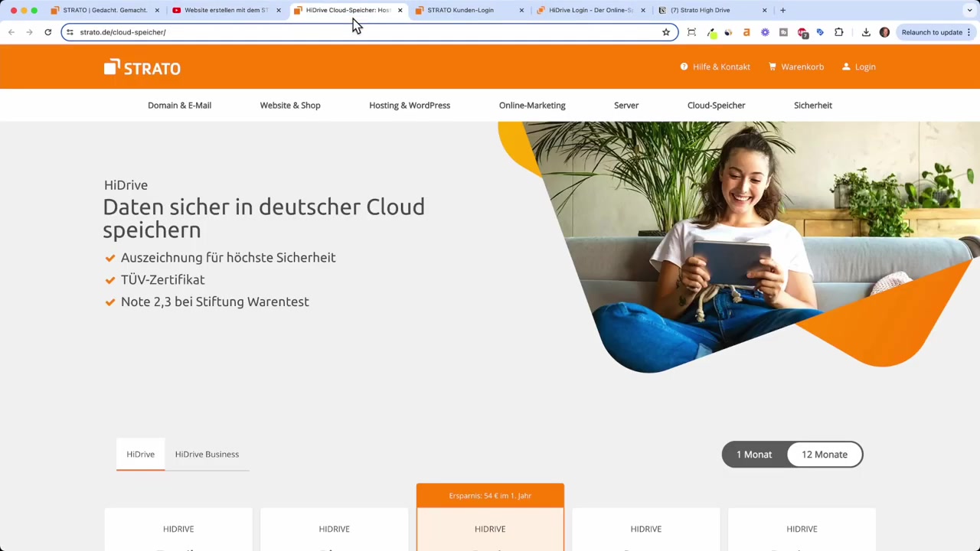Close the HiDrive Login browser tab
The image size is (980, 551).
(x=643, y=10)
